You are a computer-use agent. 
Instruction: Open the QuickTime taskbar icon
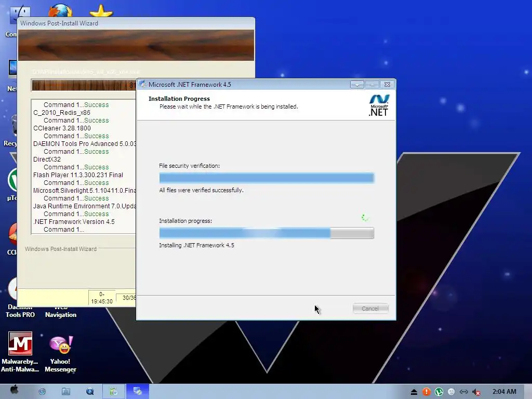coord(90,392)
